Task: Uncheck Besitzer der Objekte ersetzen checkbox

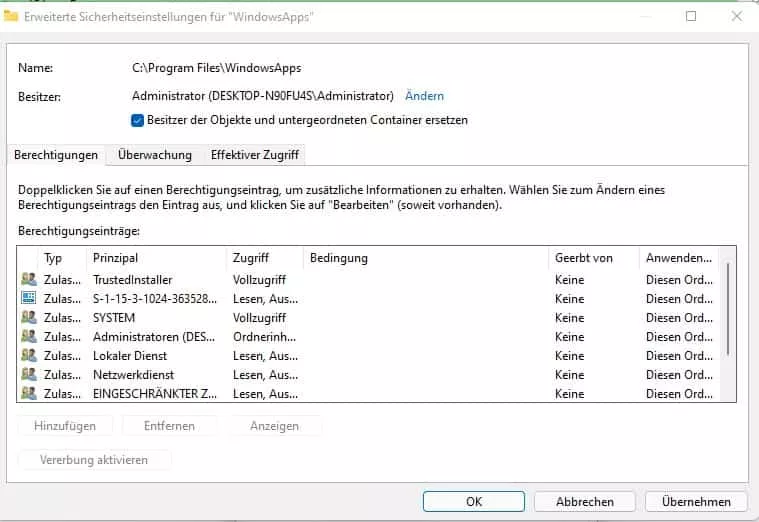Action: coord(137,120)
